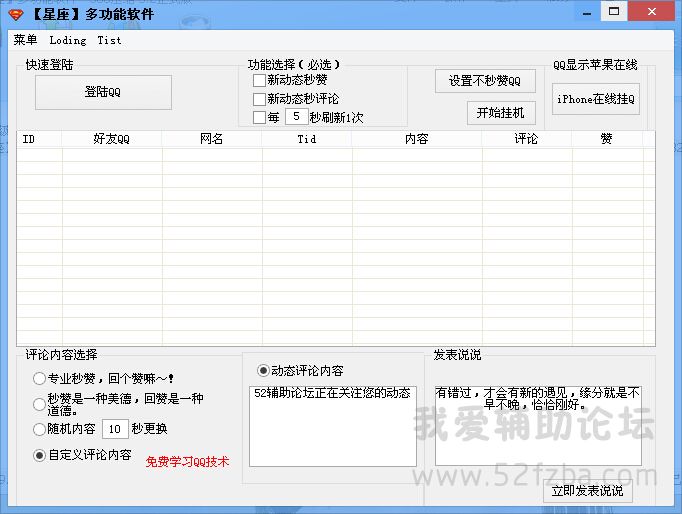Click the 网名 column header
This screenshot has width=682, height=514.
pyautogui.click(x=212, y=139)
